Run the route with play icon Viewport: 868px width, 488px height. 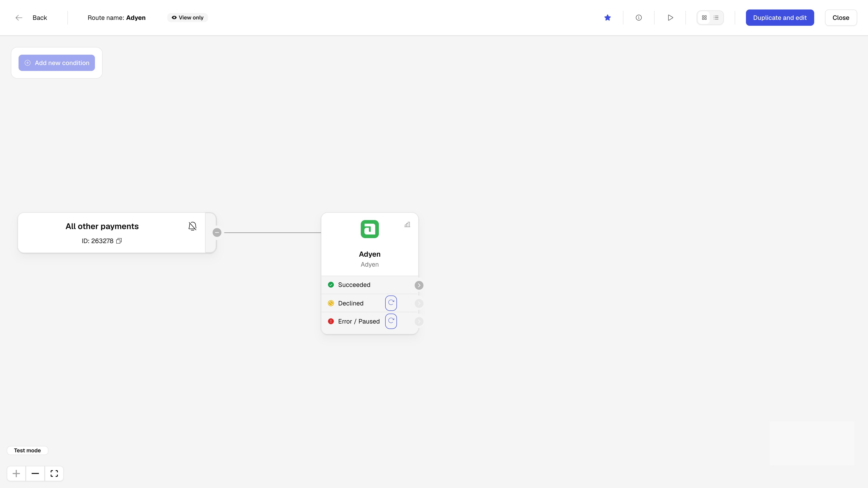click(670, 18)
